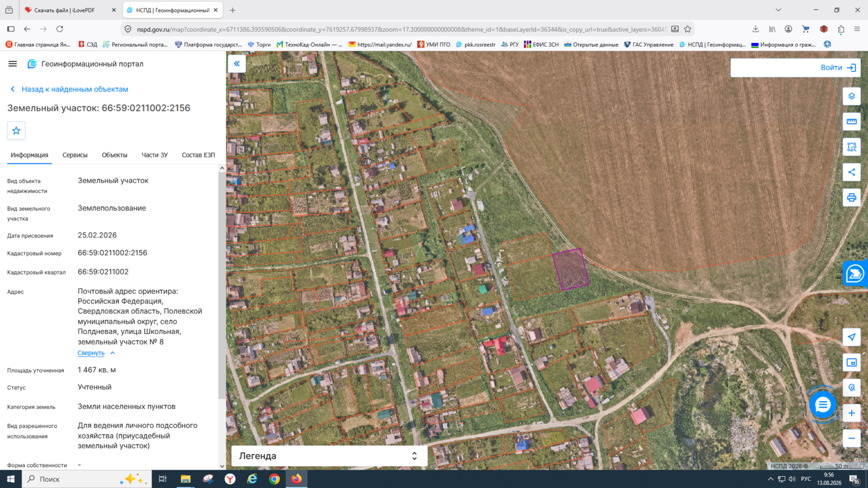The height and width of the screenshot is (488, 868).
Task: Expand the Легенда panel
Action: tap(329, 456)
